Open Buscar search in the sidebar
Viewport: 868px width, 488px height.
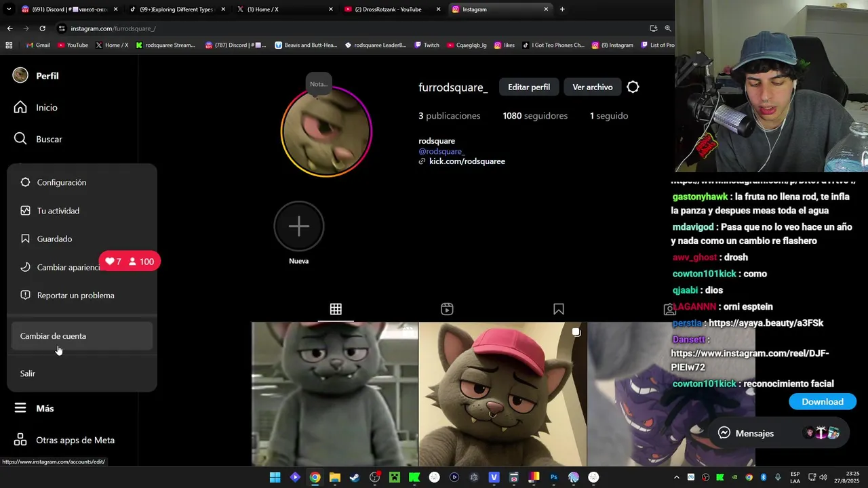(x=39, y=139)
